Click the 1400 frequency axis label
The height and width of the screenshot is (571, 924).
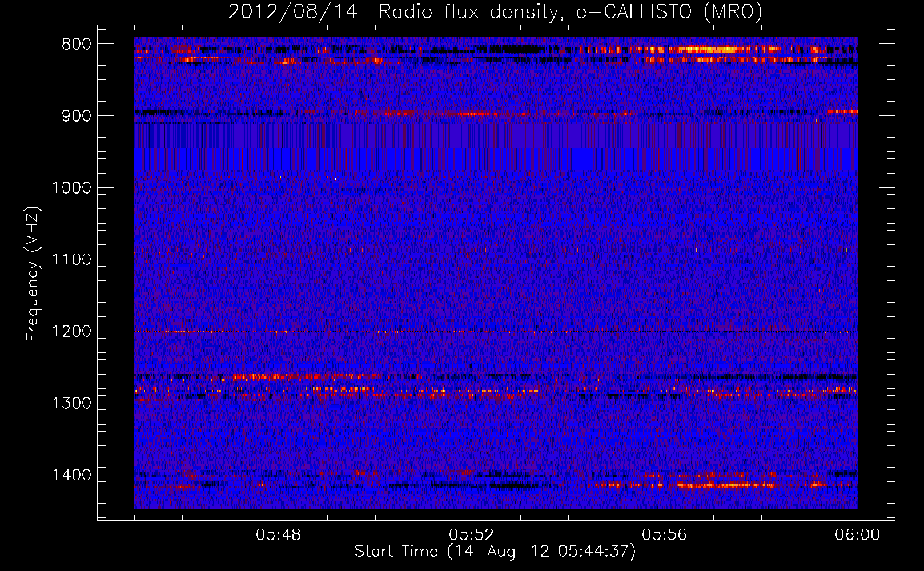(x=71, y=475)
